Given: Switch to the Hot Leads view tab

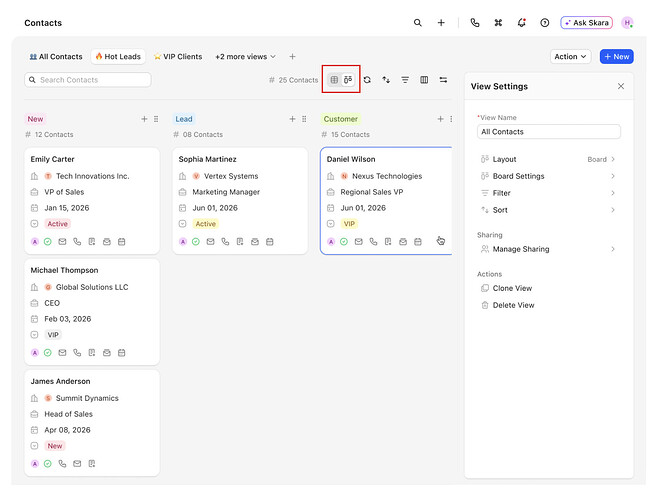Looking at the screenshot, I should (118, 57).
